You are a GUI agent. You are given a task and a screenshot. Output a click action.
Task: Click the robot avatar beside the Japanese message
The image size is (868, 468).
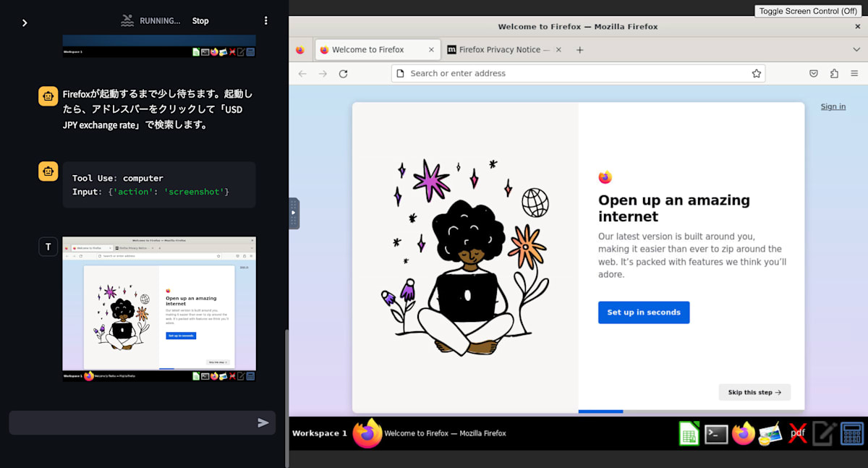click(x=48, y=96)
